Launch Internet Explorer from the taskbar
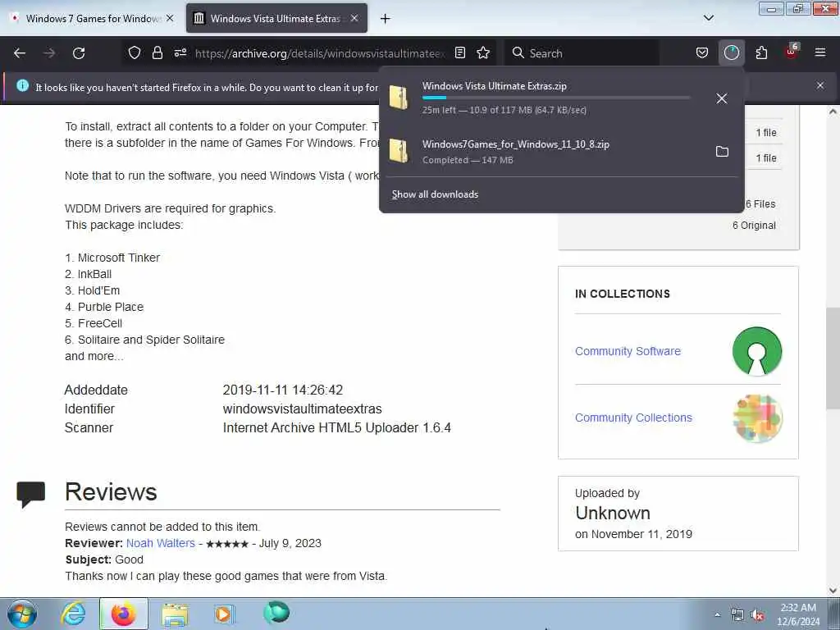The image size is (840, 630). click(73, 614)
